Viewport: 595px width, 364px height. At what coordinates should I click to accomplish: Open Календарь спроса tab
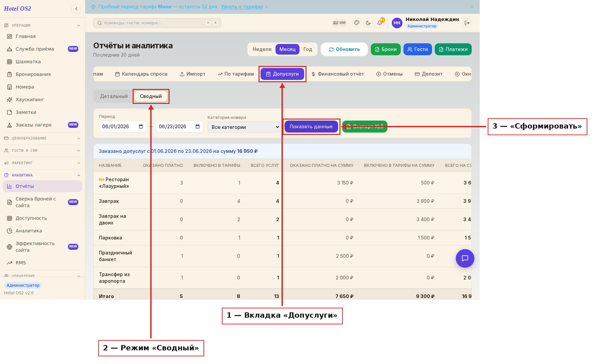point(141,74)
